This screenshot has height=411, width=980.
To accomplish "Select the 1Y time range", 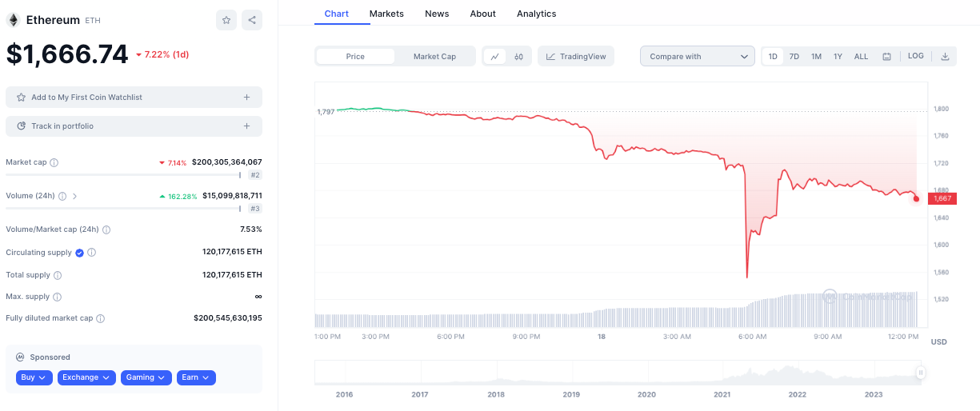I will click(838, 57).
